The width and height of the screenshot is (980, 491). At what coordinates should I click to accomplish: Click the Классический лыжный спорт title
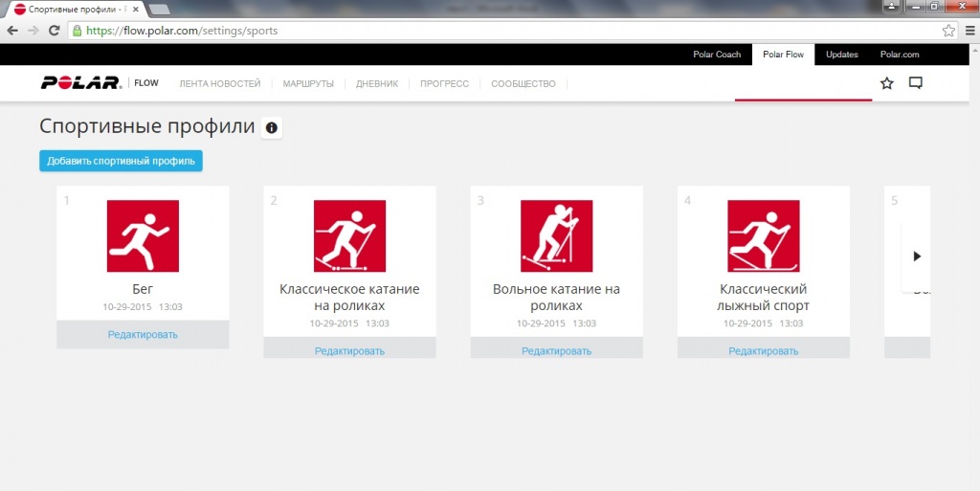coord(763,298)
